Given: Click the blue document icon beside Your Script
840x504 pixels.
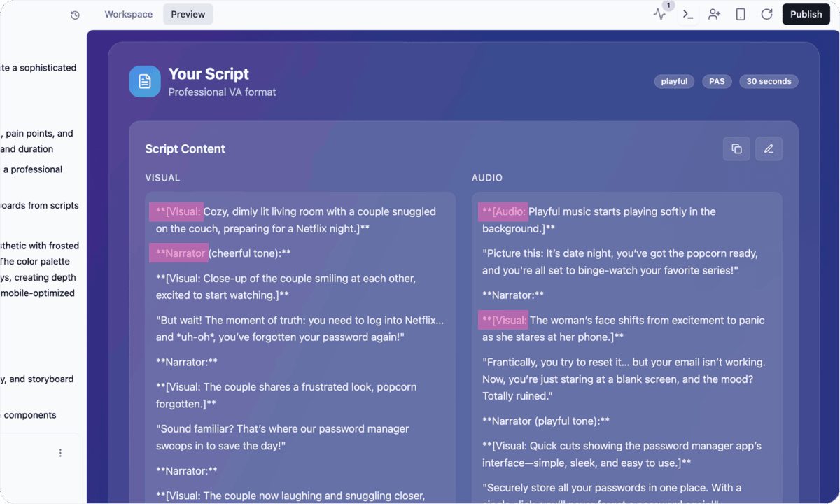Looking at the screenshot, I should 145,81.
